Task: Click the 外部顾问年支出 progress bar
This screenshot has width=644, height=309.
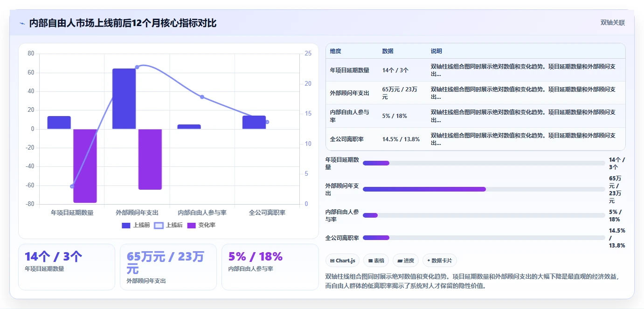Action: (x=484, y=189)
